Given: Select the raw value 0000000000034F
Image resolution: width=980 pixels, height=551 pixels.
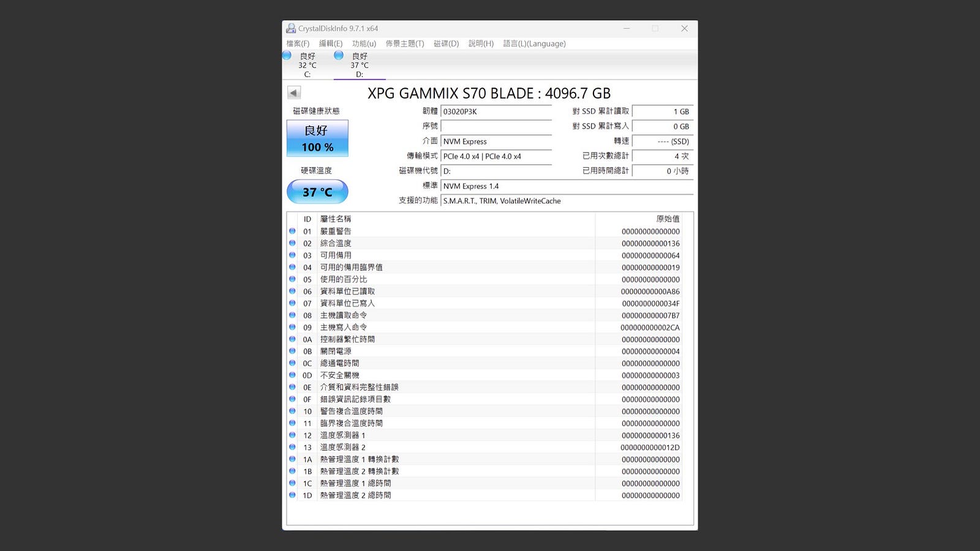Looking at the screenshot, I should pos(651,303).
